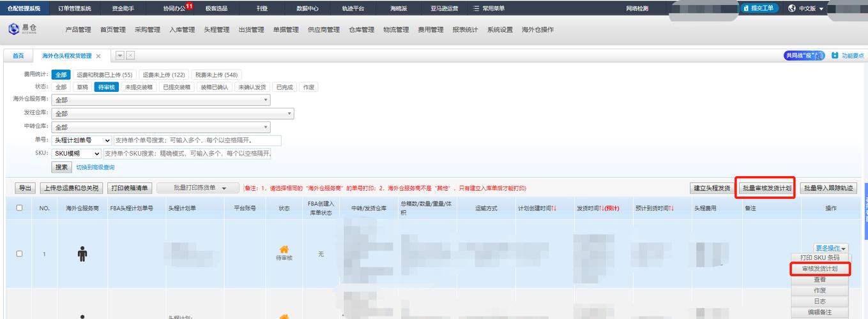Choose 打印 SKU 条码 menu item
Viewport: 868px width, 319px height.
click(x=819, y=258)
